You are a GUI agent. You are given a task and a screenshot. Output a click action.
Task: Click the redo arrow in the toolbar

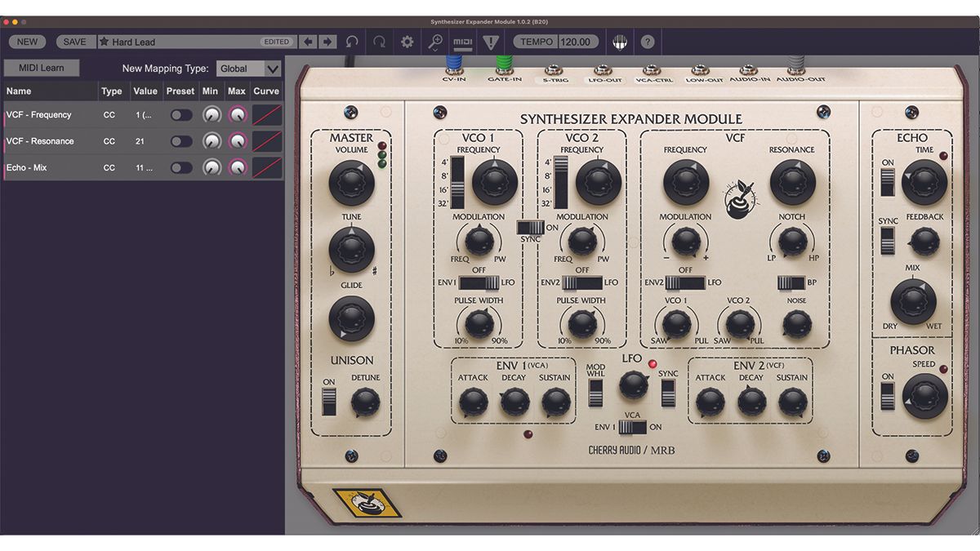(379, 42)
